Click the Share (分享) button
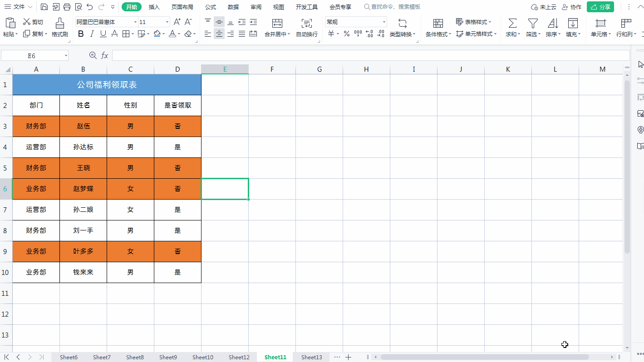Viewport: 644px width, 362px height. click(x=600, y=7)
